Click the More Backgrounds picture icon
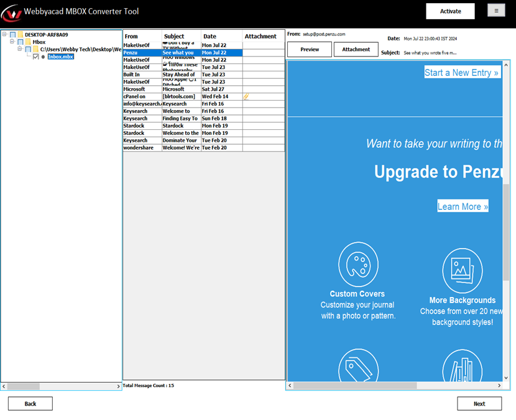This screenshot has width=516, height=420. (463, 270)
